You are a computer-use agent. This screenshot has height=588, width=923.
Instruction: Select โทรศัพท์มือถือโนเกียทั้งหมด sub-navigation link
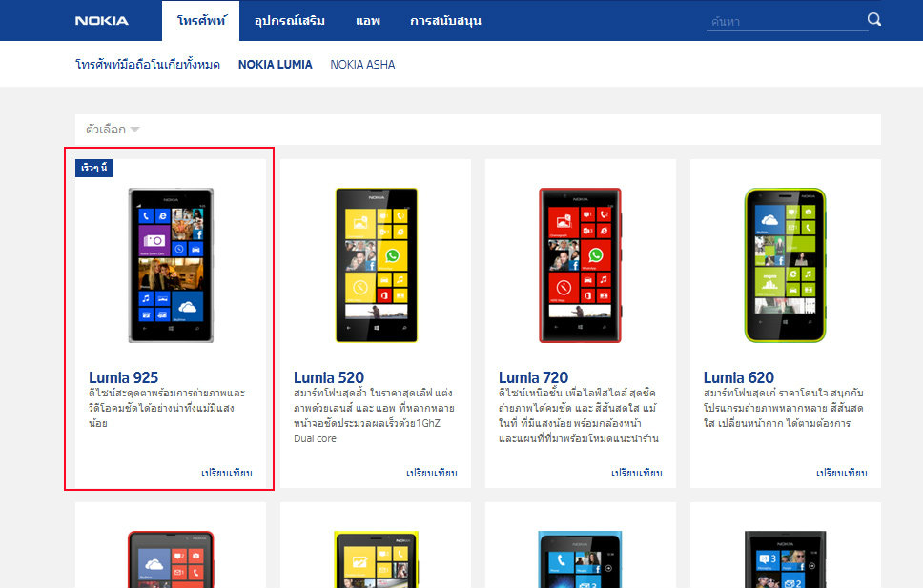[x=148, y=64]
